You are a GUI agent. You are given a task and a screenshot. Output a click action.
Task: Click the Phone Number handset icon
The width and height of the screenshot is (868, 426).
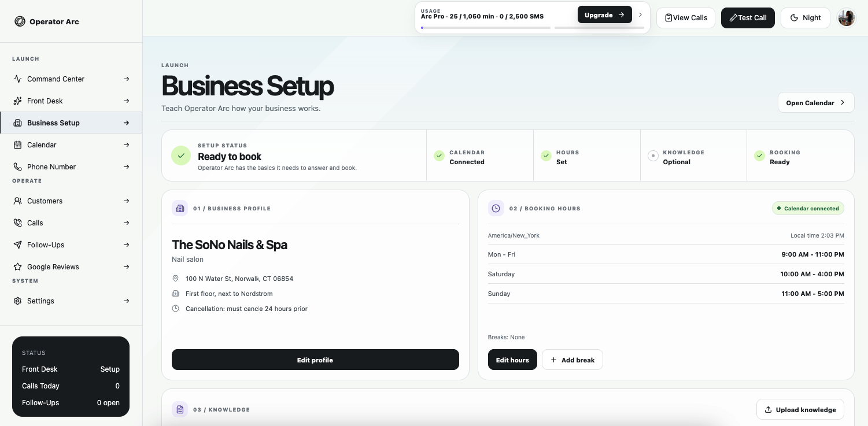click(17, 166)
